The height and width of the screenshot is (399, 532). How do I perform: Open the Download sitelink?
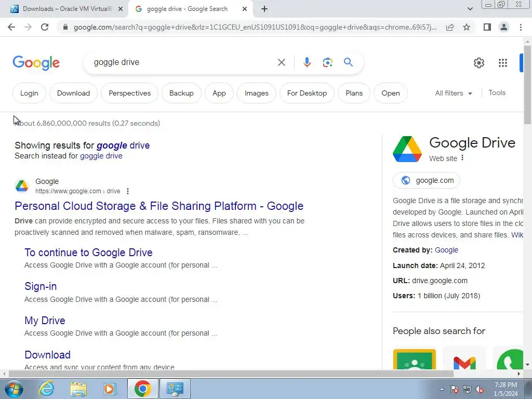[x=47, y=354]
